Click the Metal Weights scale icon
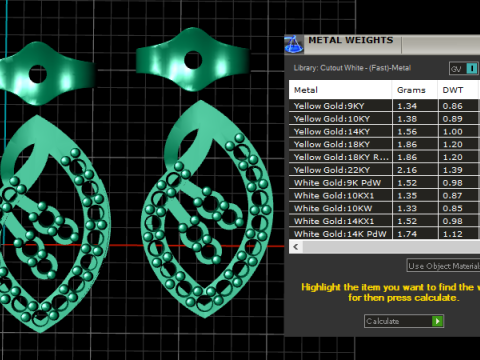This screenshot has height=360, width=480. click(294, 44)
